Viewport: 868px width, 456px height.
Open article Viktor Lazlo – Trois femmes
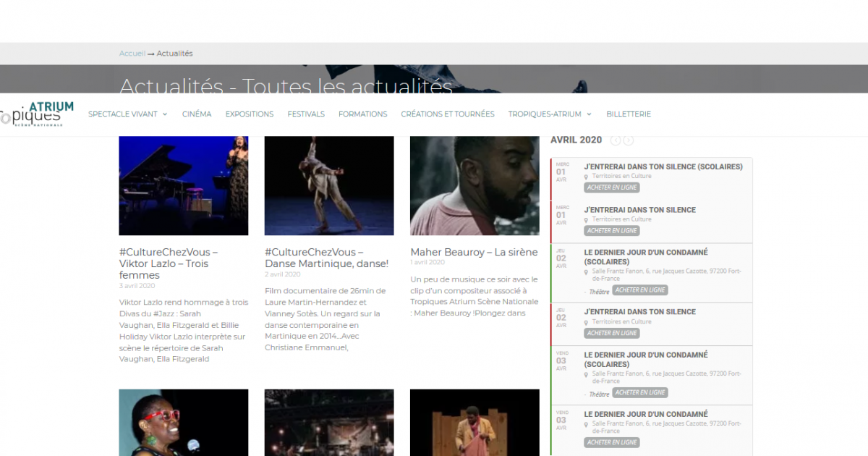[169, 263]
